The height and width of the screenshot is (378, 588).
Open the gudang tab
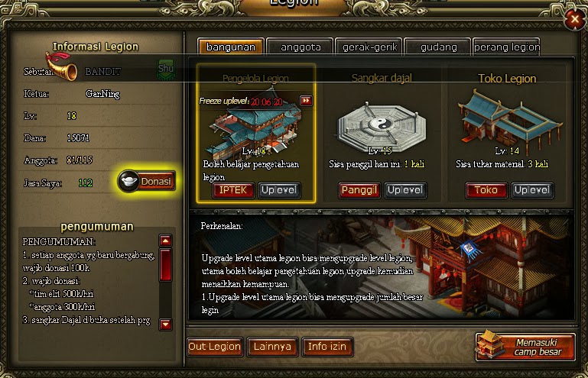438,47
